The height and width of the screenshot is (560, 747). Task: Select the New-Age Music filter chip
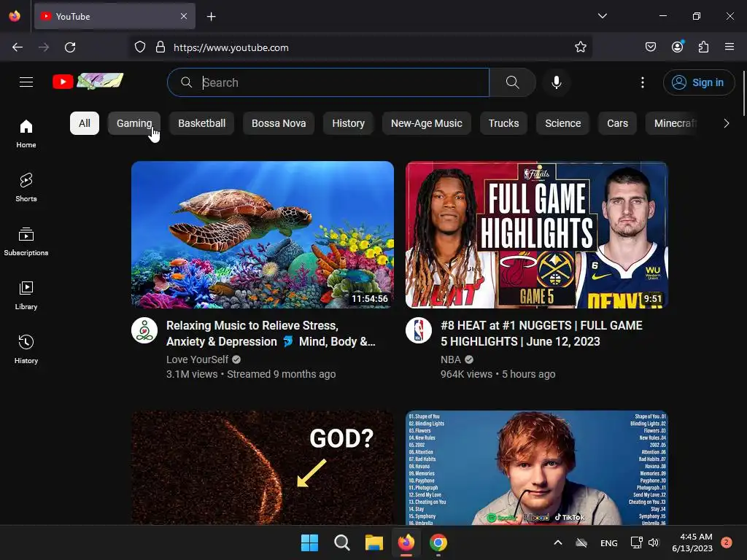426,123
